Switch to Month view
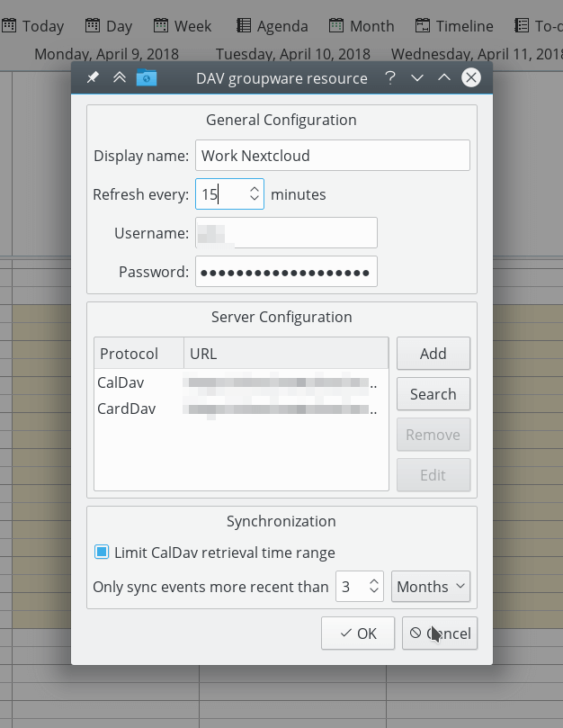This screenshot has width=563, height=728. pos(362,26)
